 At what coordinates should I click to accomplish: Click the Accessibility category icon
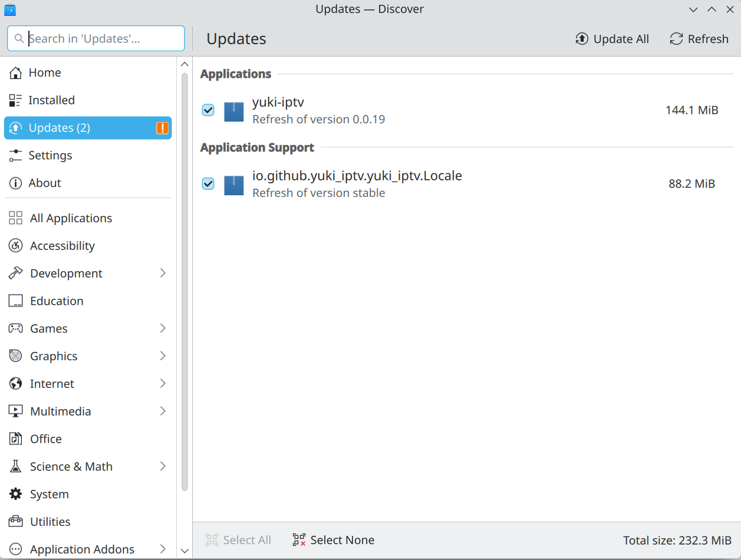(16, 246)
